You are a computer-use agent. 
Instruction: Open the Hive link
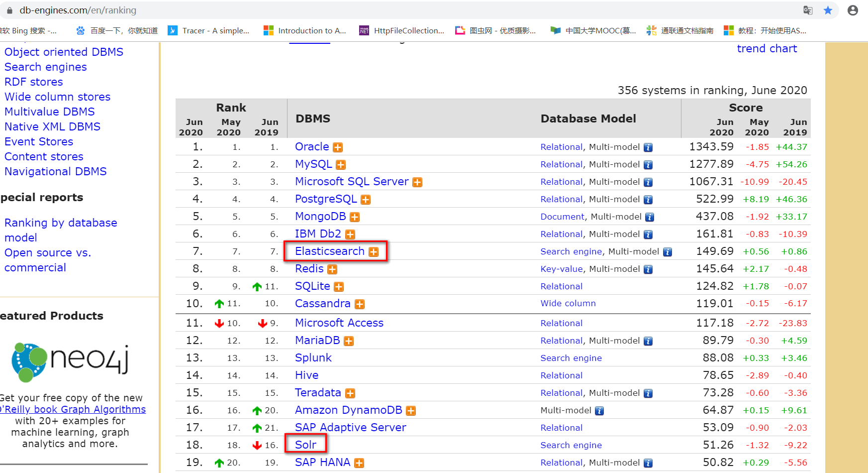pyautogui.click(x=306, y=375)
